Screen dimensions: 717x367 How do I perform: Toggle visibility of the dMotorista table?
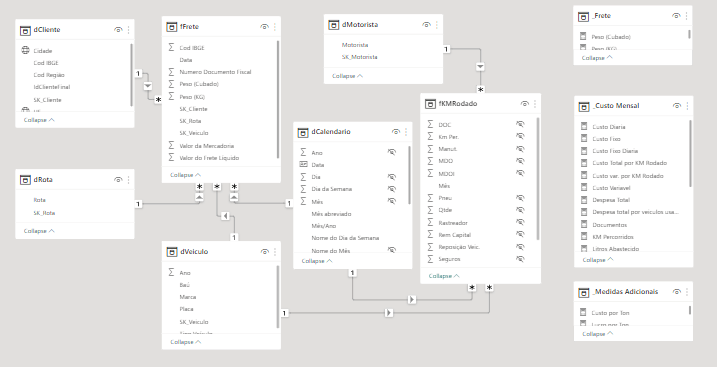point(426,25)
